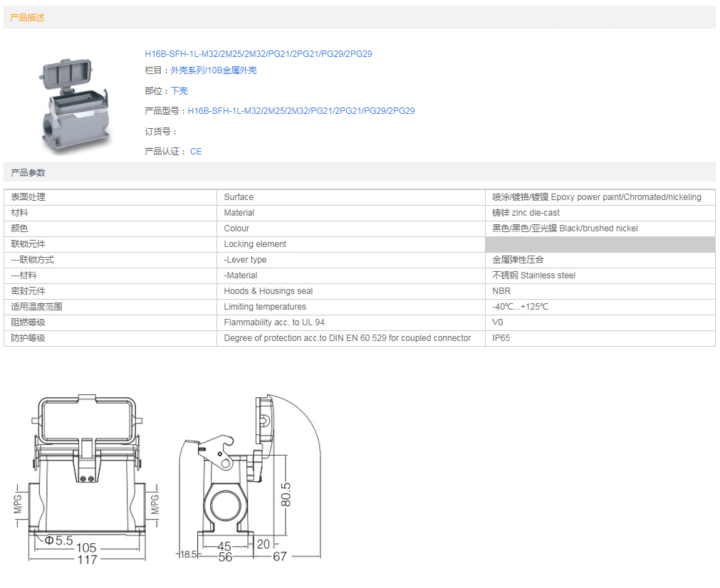Click the gray blank cell in Locking element row
The width and height of the screenshot is (720, 588).
(x=600, y=244)
